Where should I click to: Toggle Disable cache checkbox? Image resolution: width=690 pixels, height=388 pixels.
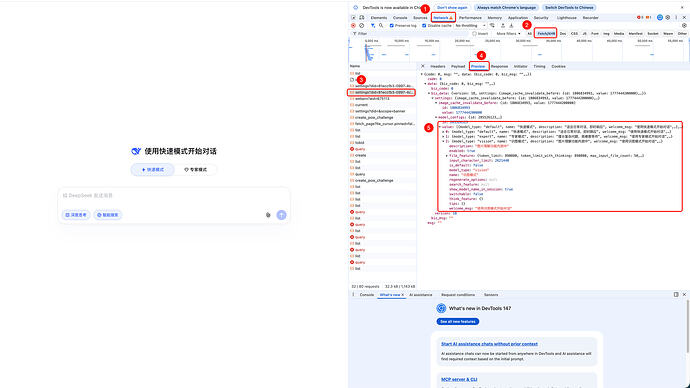[x=424, y=26]
